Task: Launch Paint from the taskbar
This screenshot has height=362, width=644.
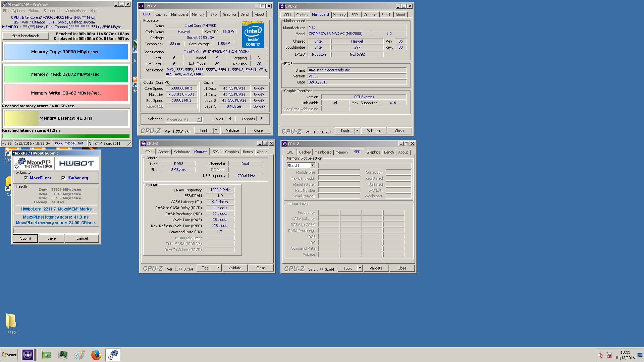Action: 79,355
